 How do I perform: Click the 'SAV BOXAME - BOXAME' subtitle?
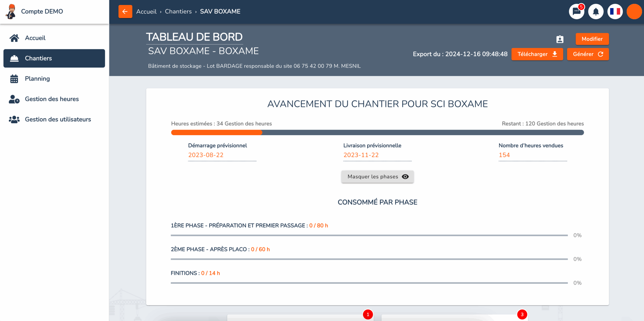[x=203, y=51]
